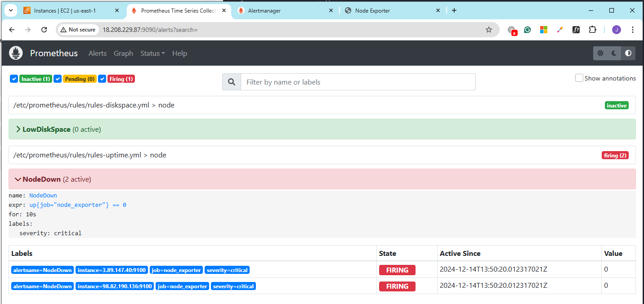The width and height of the screenshot is (644, 304).
Task: Click the instance=98.82.190.136:9100 label badge
Action: coord(115,286)
